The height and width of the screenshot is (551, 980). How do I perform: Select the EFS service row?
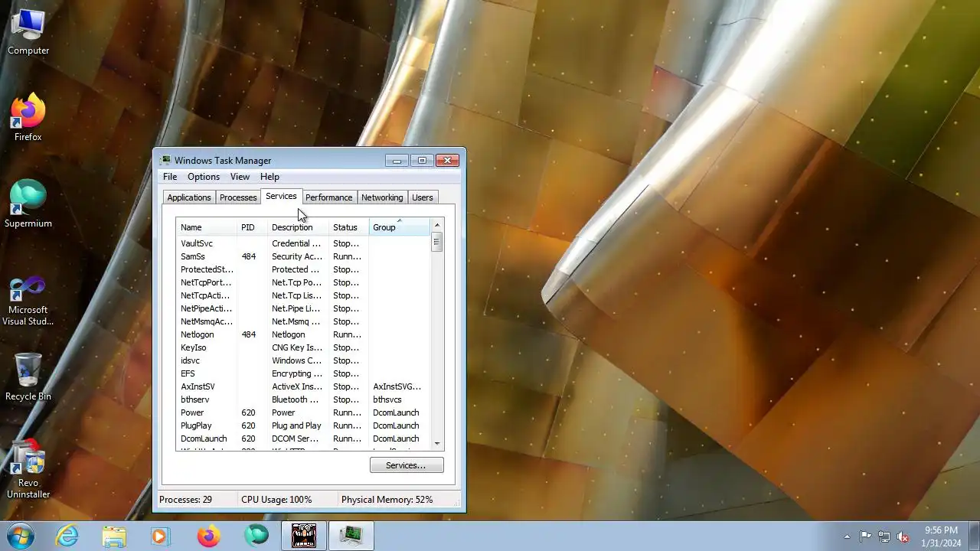[x=303, y=373]
